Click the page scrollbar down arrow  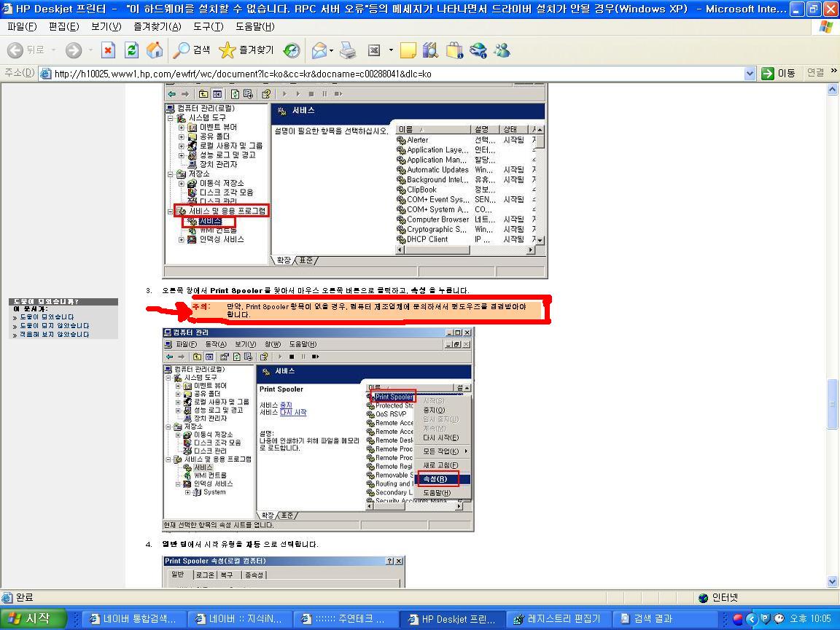coord(833,581)
